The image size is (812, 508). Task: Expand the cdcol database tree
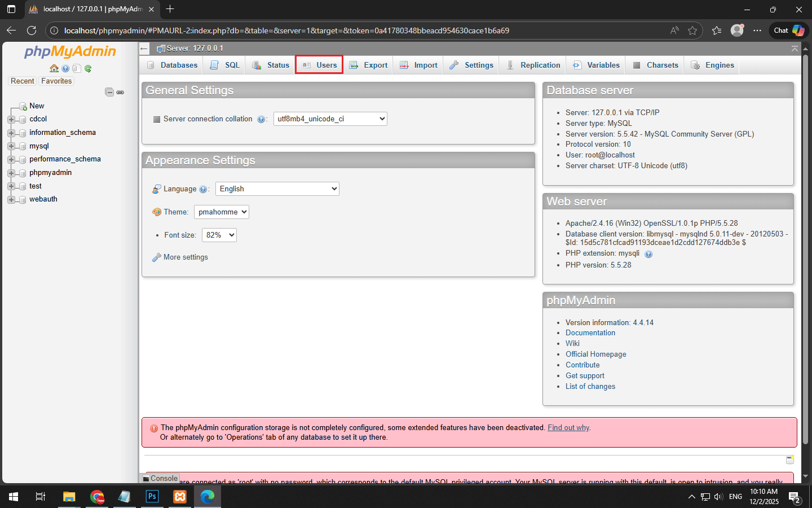[11, 119]
